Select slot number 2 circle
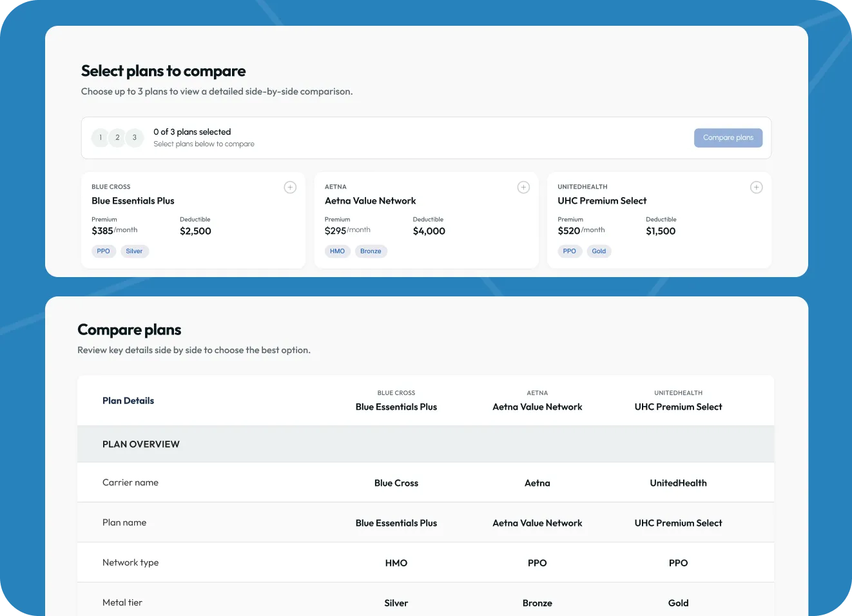 [117, 138]
